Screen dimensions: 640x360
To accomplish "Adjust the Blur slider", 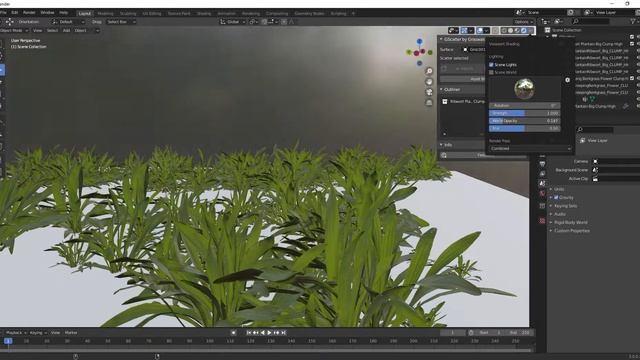I will (524, 128).
